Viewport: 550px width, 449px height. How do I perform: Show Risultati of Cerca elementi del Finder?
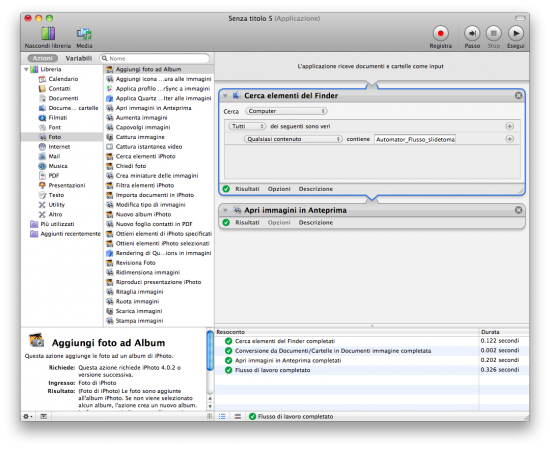pyautogui.click(x=247, y=189)
